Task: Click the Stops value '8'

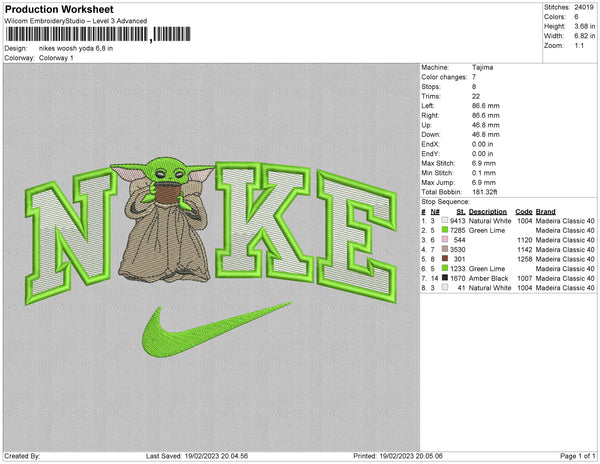Action: click(474, 86)
